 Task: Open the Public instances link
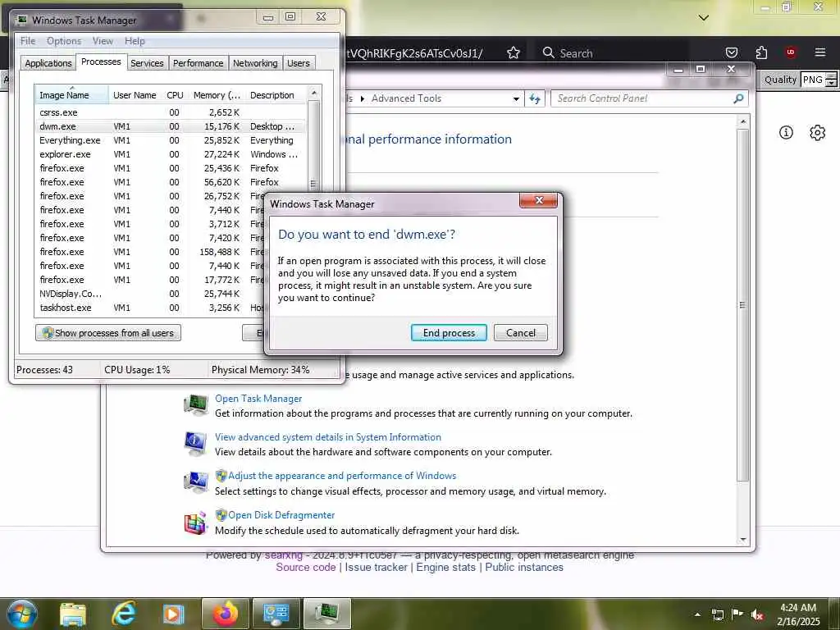(x=524, y=568)
